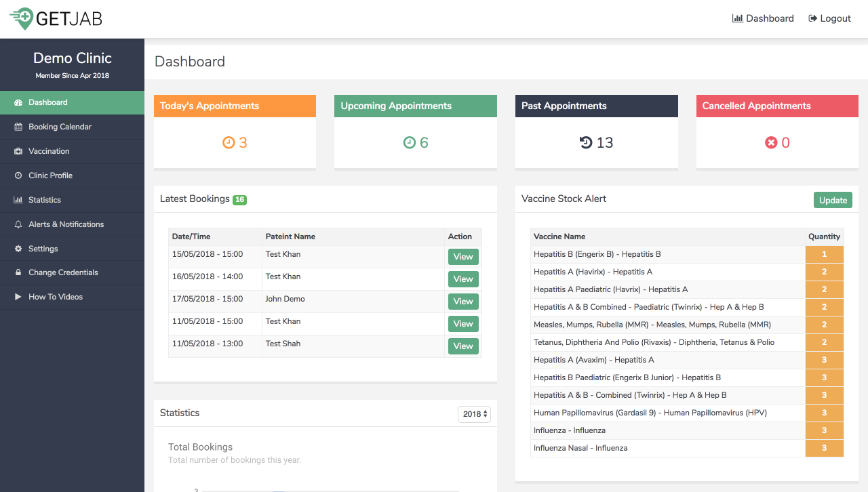Click the Booking Calendar sidebar icon

(18, 127)
